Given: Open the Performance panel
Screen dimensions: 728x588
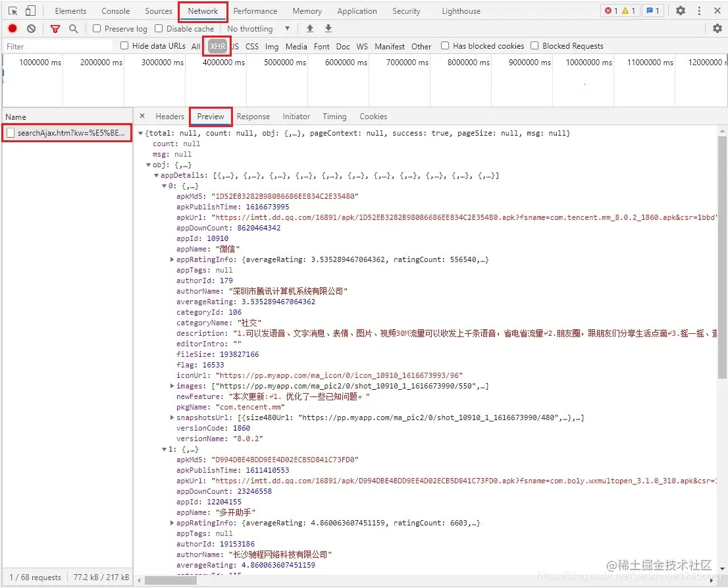Looking at the screenshot, I should 255,11.
